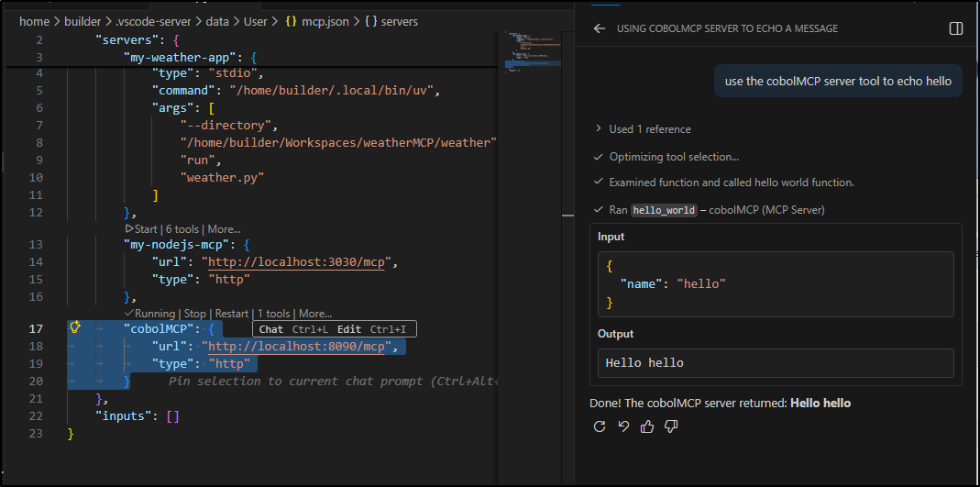Click the undo arrow icon below response

pos(623,426)
